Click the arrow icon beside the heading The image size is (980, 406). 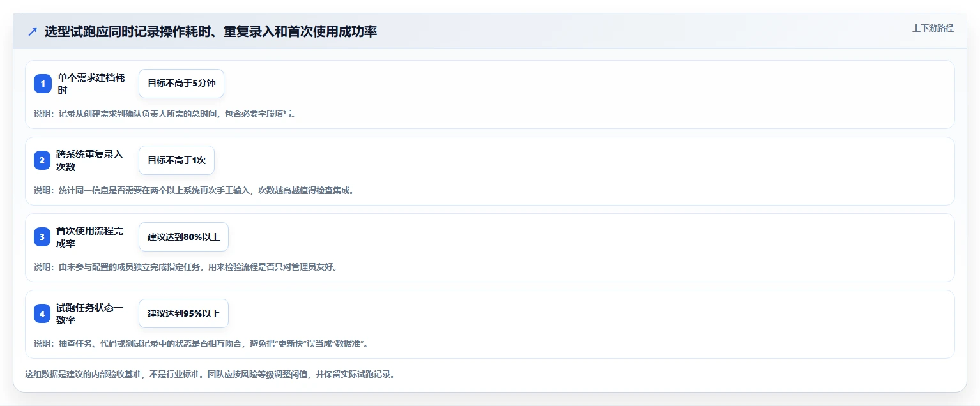(33, 31)
